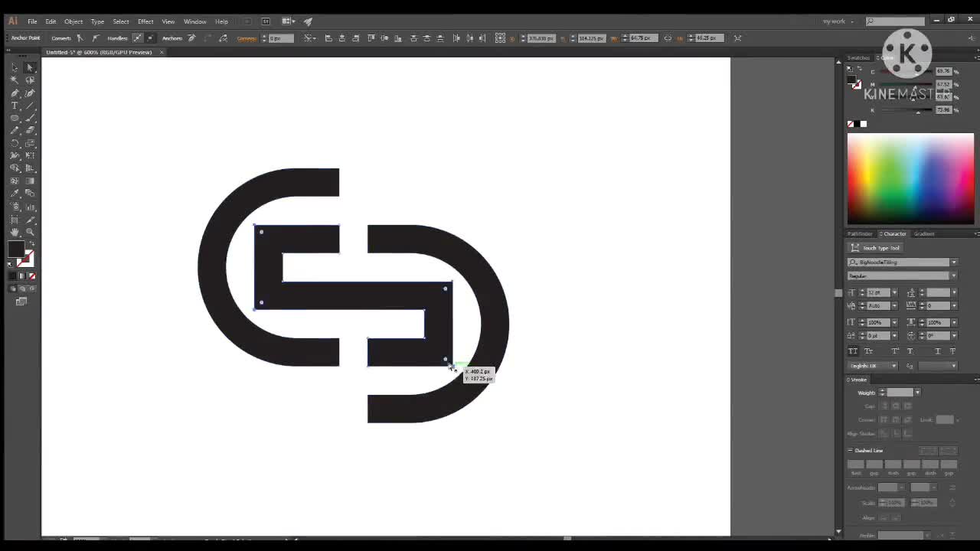Toggle hide handles for selected anchors
This screenshot has width=980, height=551.
149,37
